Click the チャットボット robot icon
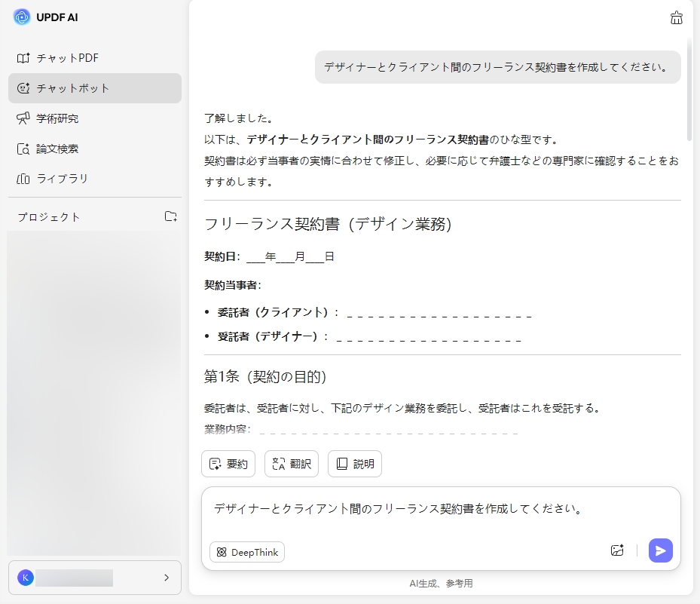The height and width of the screenshot is (604, 700). point(24,87)
